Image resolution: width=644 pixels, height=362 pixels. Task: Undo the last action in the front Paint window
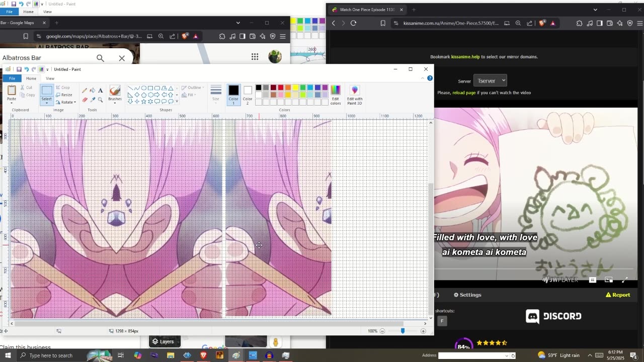click(26, 69)
